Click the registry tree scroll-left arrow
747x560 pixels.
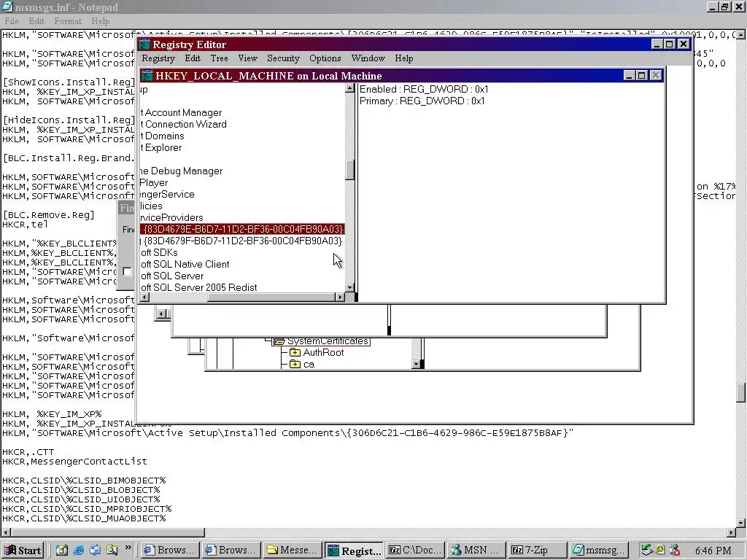click(145, 297)
